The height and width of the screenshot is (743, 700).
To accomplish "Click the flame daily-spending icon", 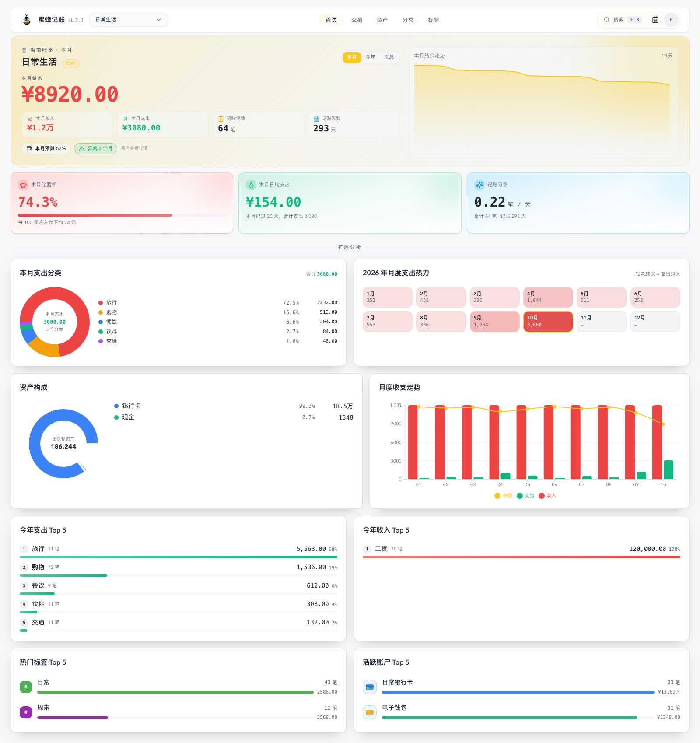I will pos(251,185).
